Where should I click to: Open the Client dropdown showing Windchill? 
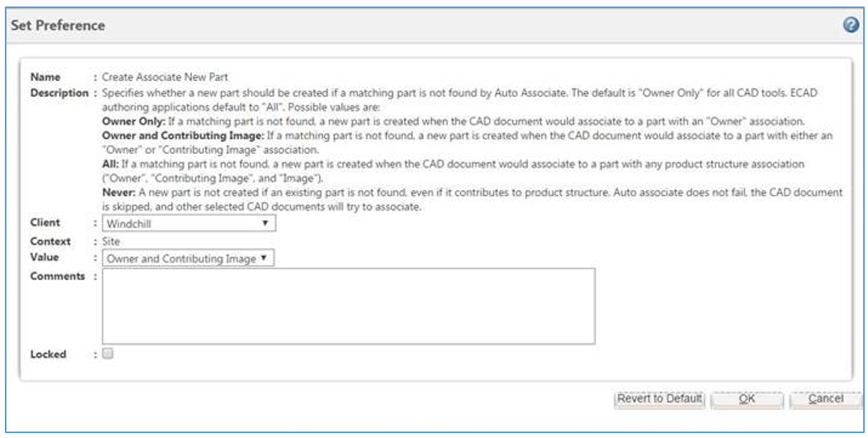[189, 223]
